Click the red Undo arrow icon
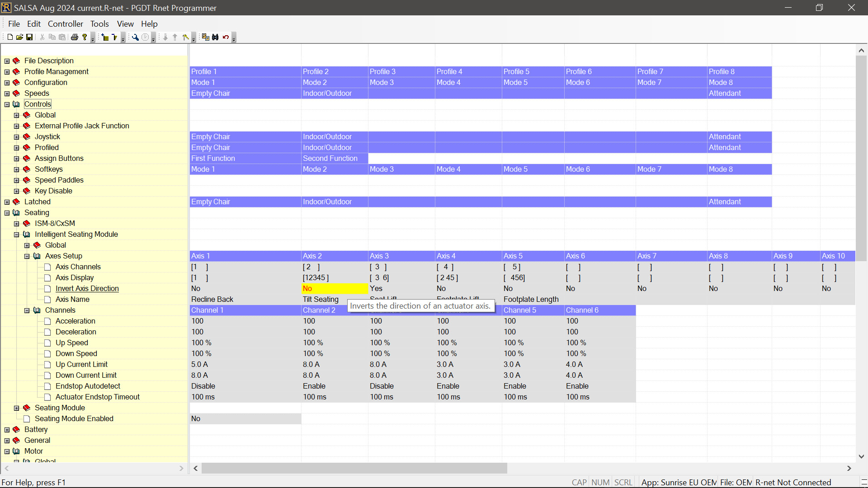This screenshot has width=868, height=488. pos(226,37)
